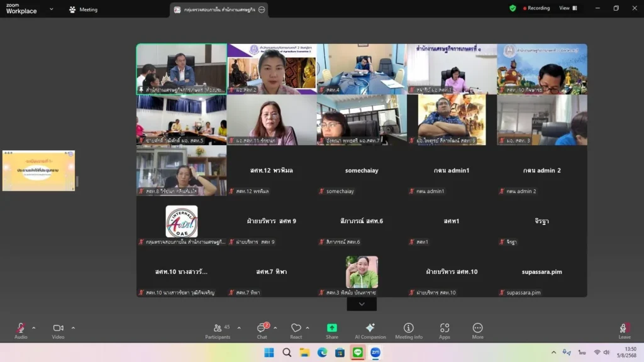Expand chat options arrow
Screen dimensions: 644x362
coord(275,328)
